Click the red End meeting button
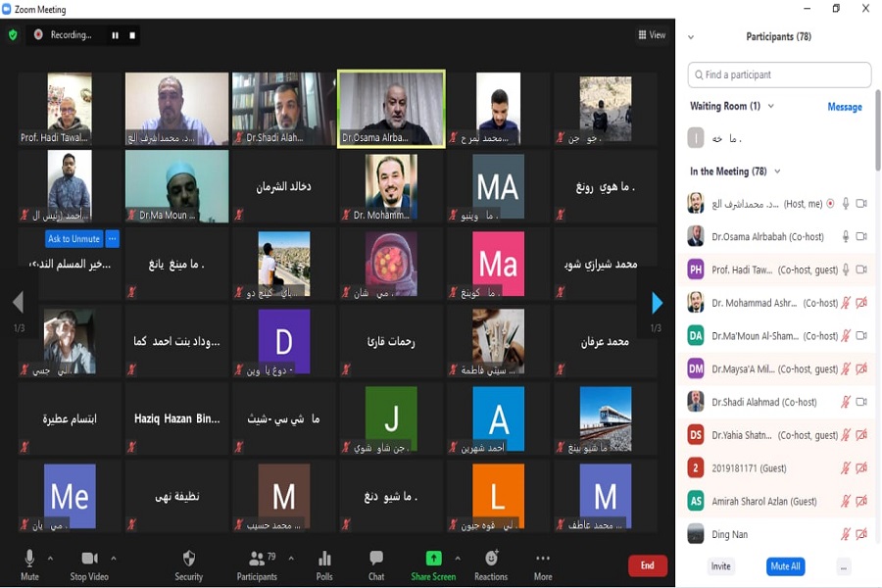 648,565
